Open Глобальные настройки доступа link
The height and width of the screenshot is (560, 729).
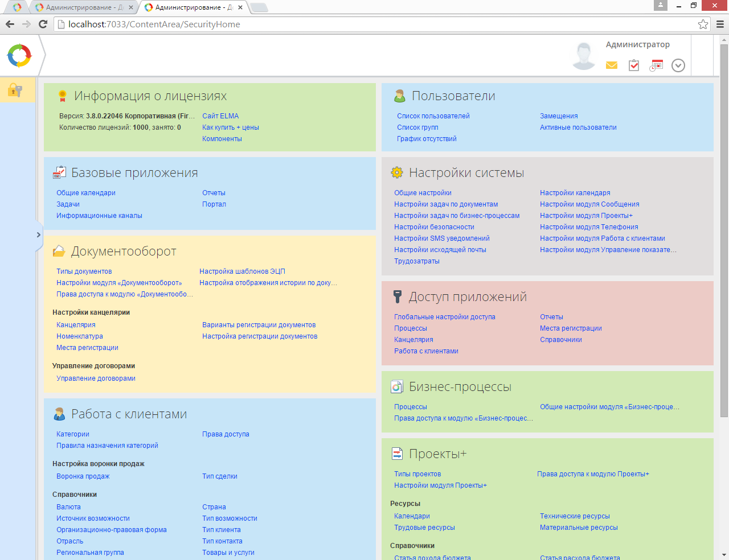[x=445, y=317]
